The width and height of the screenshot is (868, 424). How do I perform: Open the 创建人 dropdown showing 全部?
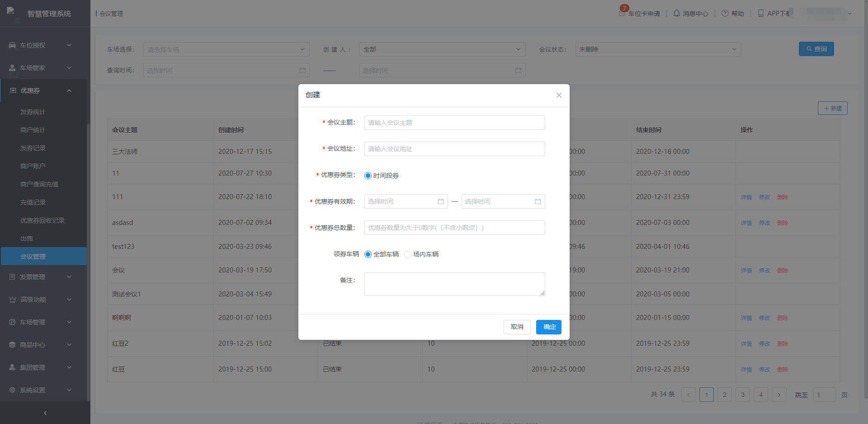[x=442, y=49]
